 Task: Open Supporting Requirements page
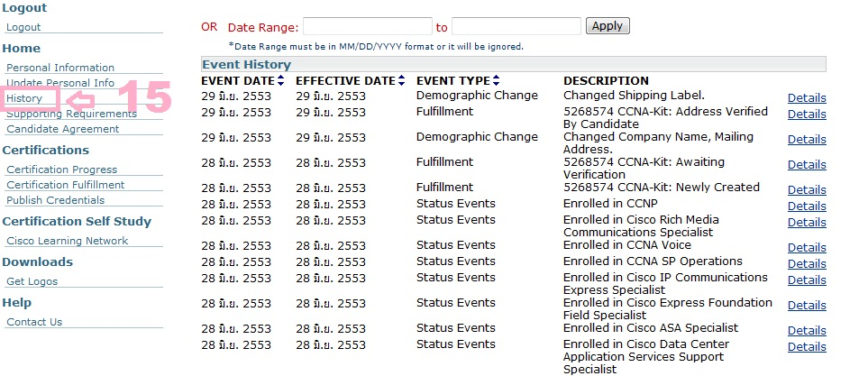click(x=71, y=114)
